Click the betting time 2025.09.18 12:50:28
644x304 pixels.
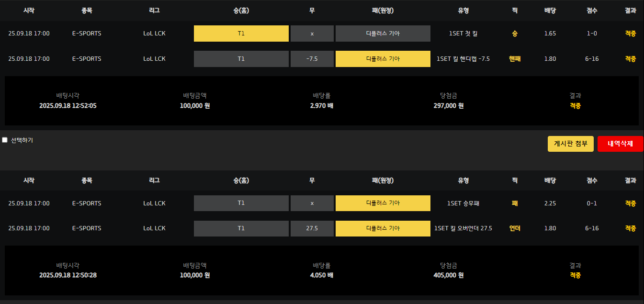(68, 275)
